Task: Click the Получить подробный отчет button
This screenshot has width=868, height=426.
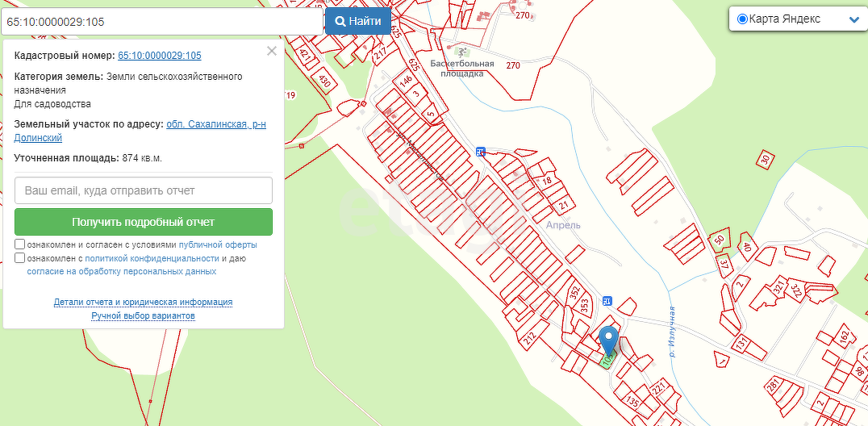Action: pyautogui.click(x=144, y=222)
